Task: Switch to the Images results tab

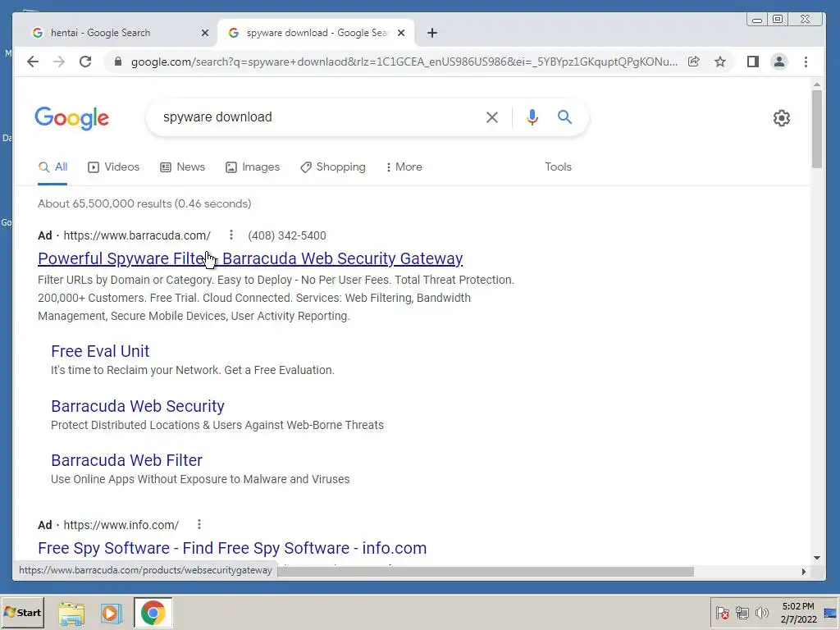Action: pos(253,167)
